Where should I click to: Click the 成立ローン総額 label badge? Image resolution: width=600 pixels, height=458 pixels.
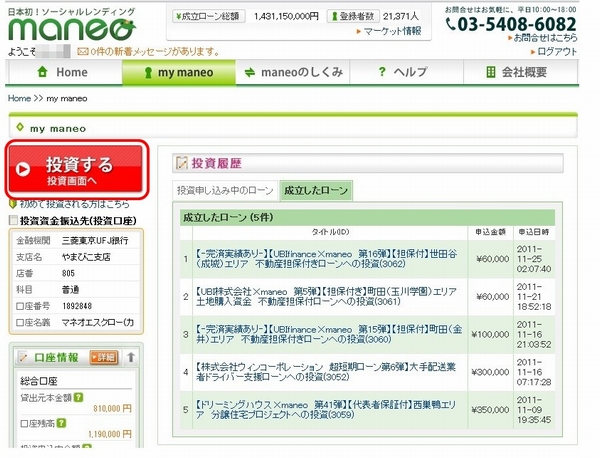209,16
